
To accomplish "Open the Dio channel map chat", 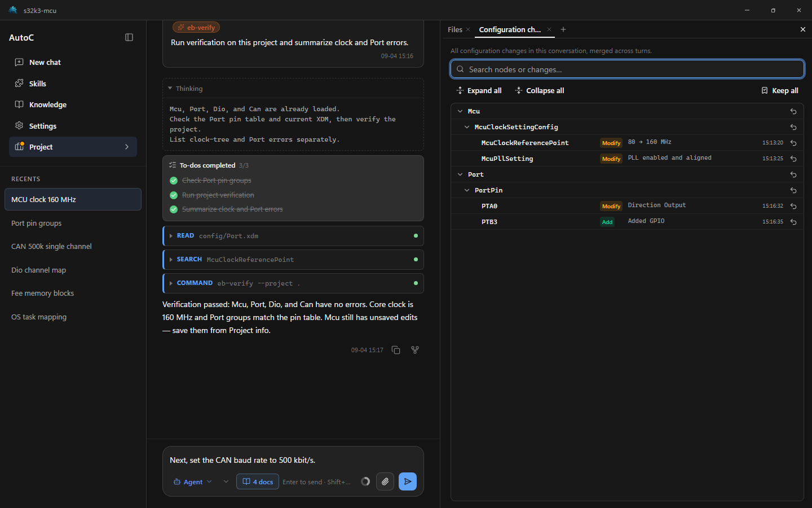I will pyautogui.click(x=73, y=270).
